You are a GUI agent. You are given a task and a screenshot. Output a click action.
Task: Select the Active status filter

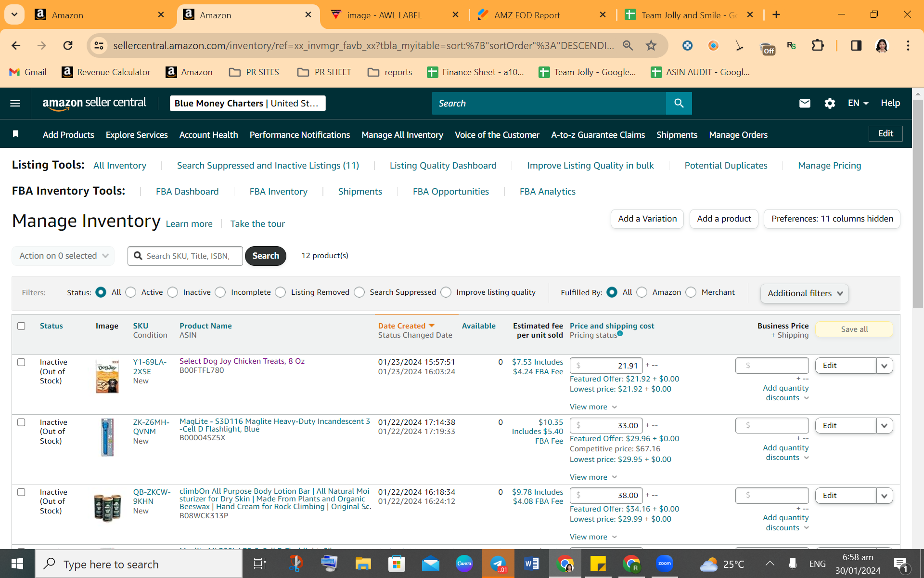coord(131,292)
